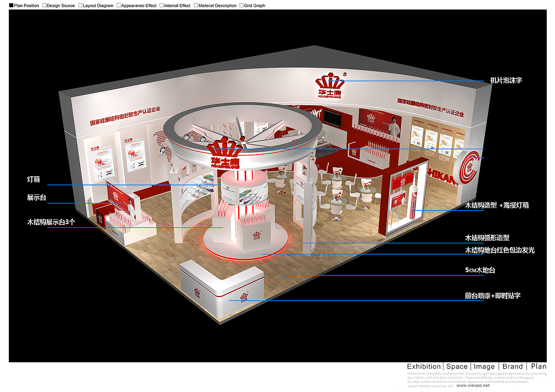Click the 木结构地台红色包边发光 label
555x392 pixels.
pyautogui.click(x=500, y=250)
